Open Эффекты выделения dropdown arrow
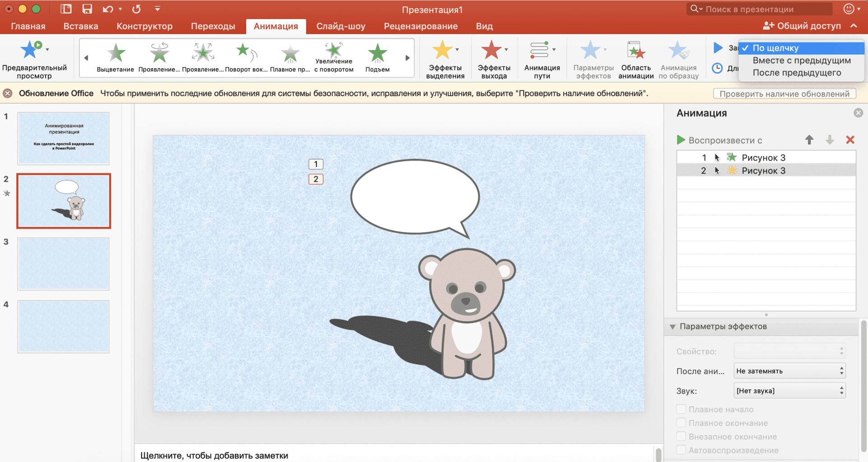Image resolution: width=868 pixels, height=462 pixels. pos(457,50)
